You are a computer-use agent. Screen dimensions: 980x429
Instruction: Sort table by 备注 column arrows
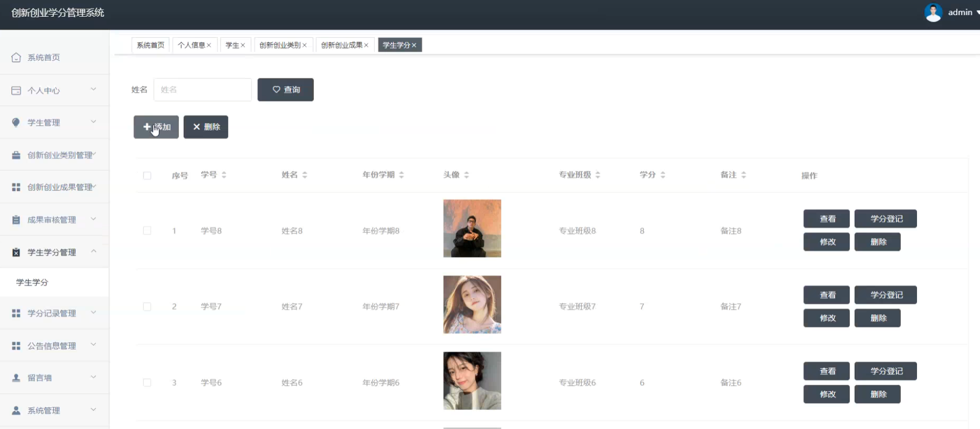(x=744, y=175)
